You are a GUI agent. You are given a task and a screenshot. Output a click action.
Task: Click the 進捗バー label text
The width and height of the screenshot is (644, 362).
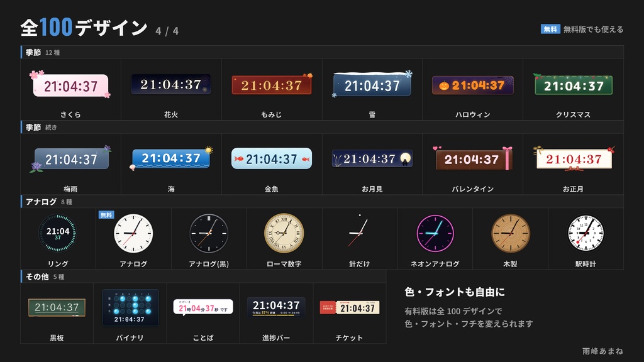tap(276, 337)
